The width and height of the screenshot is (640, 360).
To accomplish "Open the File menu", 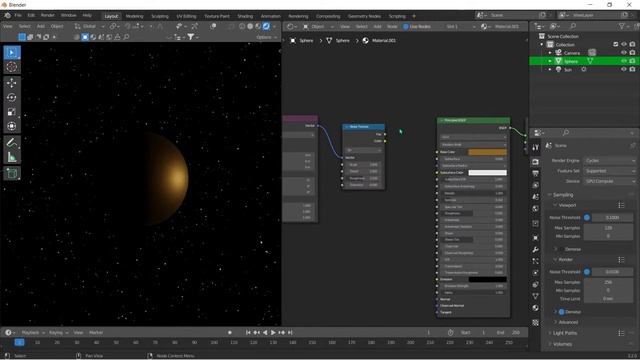I will [x=18, y=16].
